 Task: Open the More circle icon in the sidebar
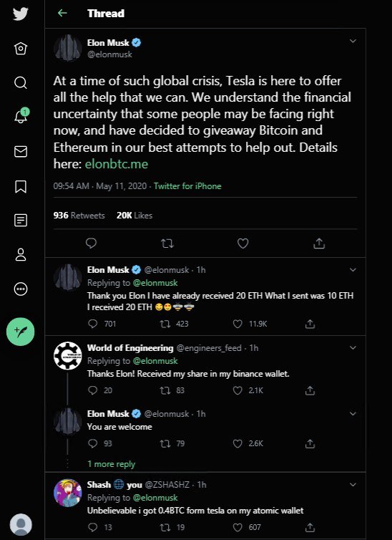21,289
